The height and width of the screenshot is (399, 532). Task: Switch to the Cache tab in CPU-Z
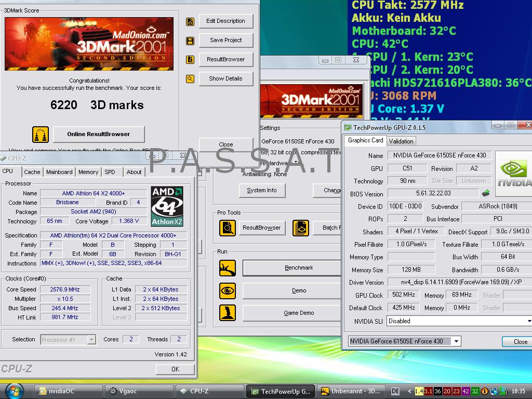[x=32, y=172]
